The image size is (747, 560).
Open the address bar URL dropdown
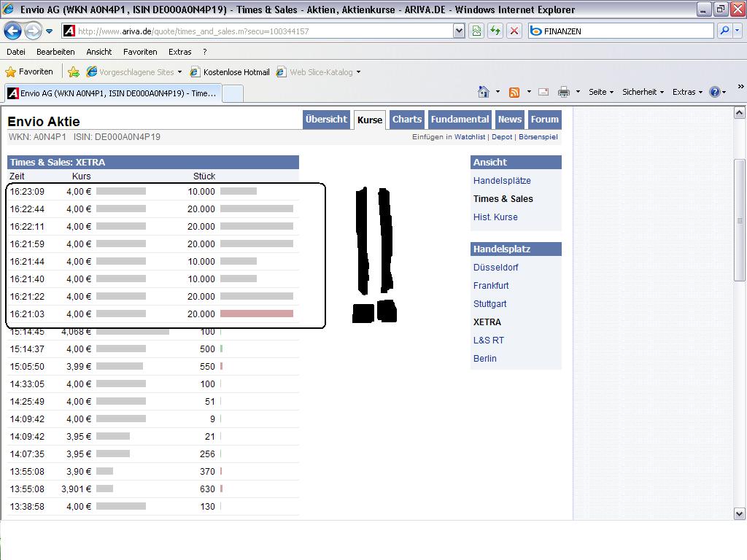[459, 31]
